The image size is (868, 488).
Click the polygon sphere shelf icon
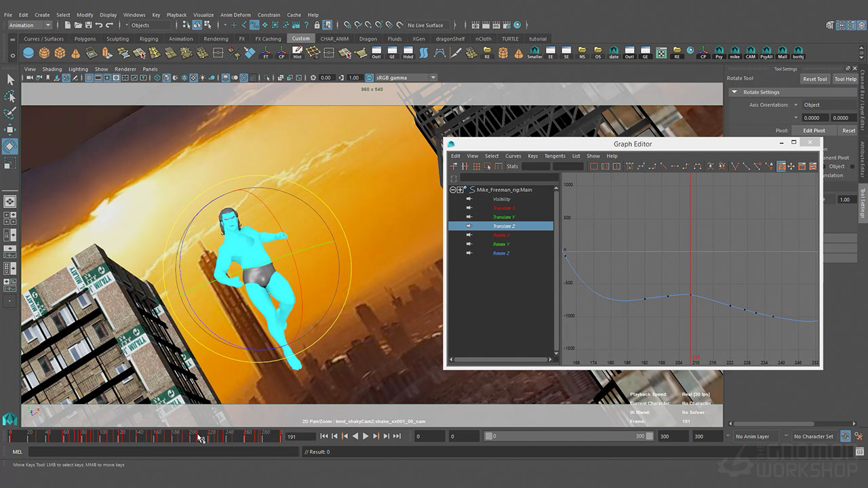click(44, 53)
